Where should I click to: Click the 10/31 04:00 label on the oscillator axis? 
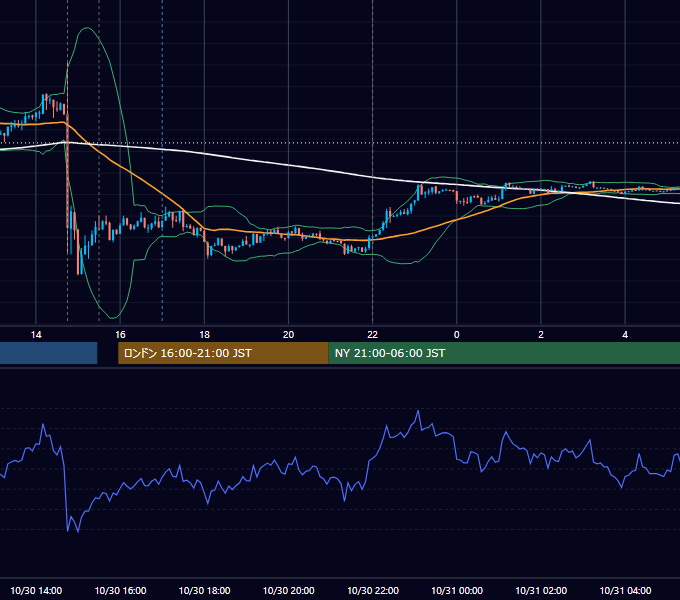[x=625, y=590]
